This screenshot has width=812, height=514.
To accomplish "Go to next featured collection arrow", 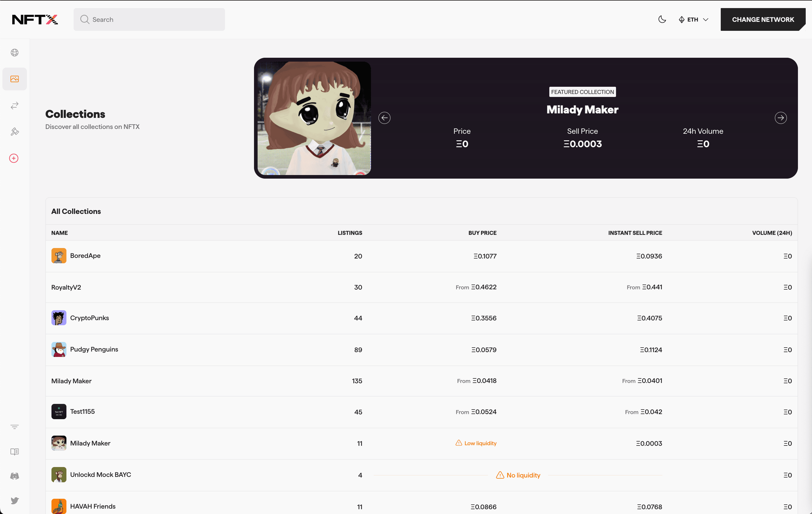I will (x=780, y=118).
